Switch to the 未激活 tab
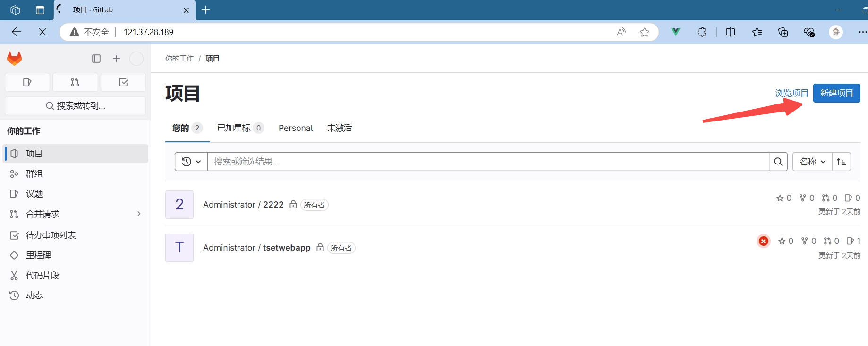The height and width of the screenshot is (346, 868). 339,128
